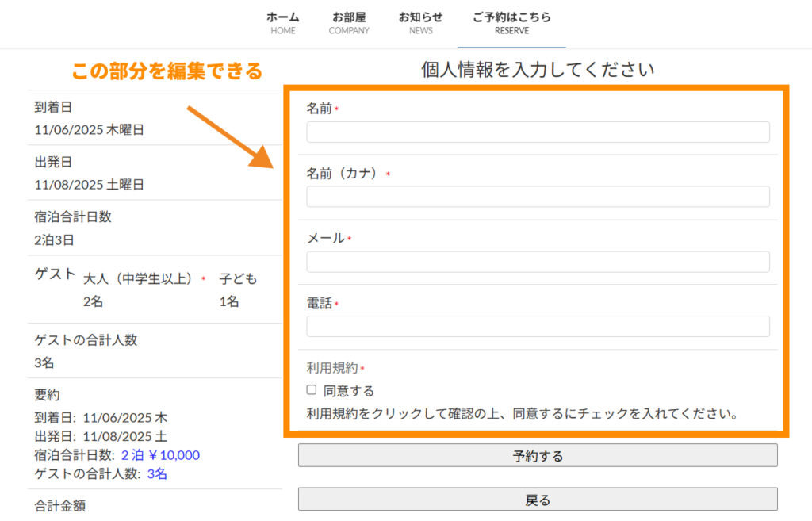812x521 pixels.
Task: Open the 利用規約 terms link
Action: click(x=333, y=368)
